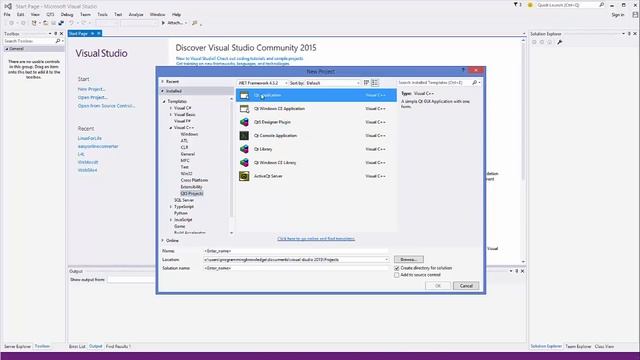Select the Qt Windows CE Library template icon
Image resolution: width=640 pixels, height=360 pixels.
coord(244,162)
